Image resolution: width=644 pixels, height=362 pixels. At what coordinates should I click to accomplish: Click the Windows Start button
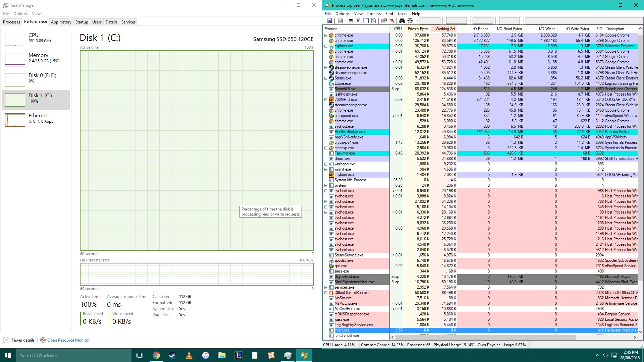click(x=8, y=355)
